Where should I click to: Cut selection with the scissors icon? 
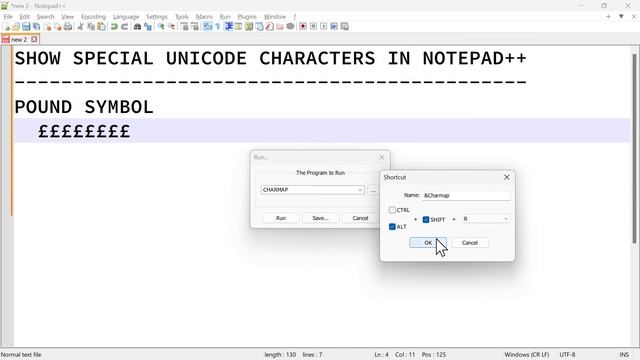pyautogui.click(x=80, y=27)
